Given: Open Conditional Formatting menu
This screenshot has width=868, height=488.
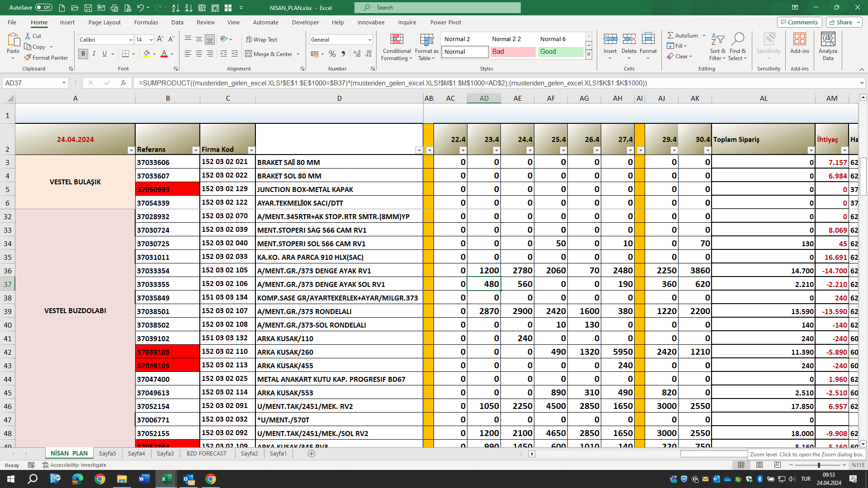Looking at the screenshot, I should point(396,47).
